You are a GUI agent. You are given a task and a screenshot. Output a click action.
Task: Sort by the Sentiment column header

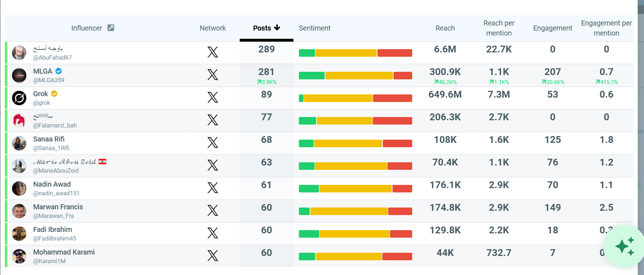[x=314, y=28]
